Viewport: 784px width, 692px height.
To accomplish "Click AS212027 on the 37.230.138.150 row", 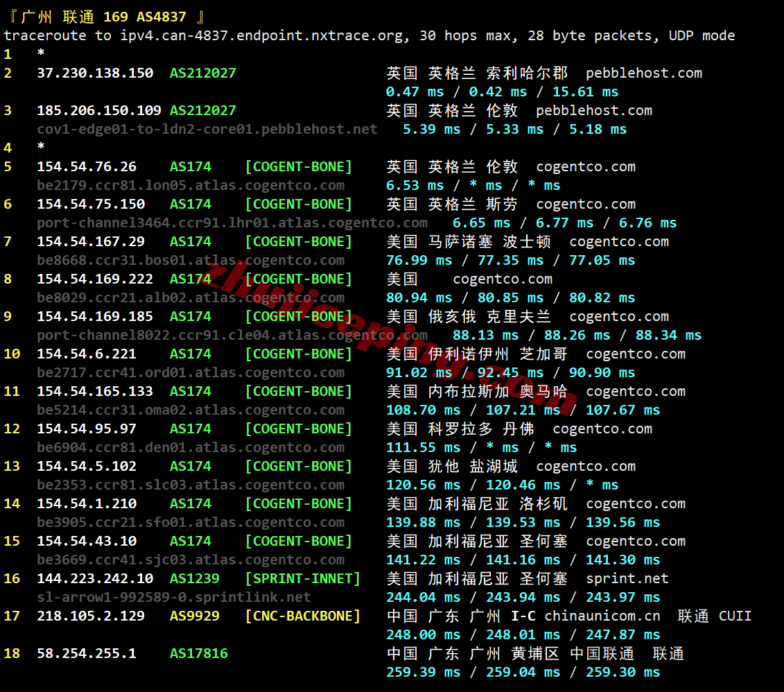I will [x=203, y=73].
